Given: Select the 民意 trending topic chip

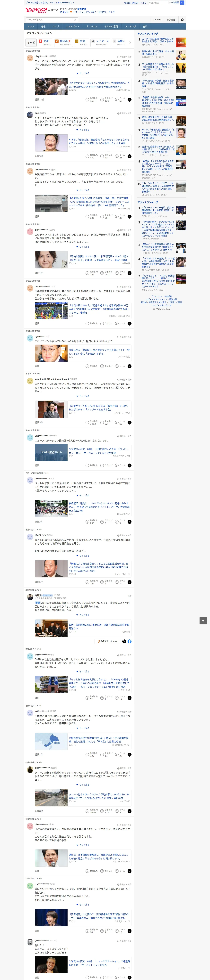Looking at the screenshot, I should 82,43.
